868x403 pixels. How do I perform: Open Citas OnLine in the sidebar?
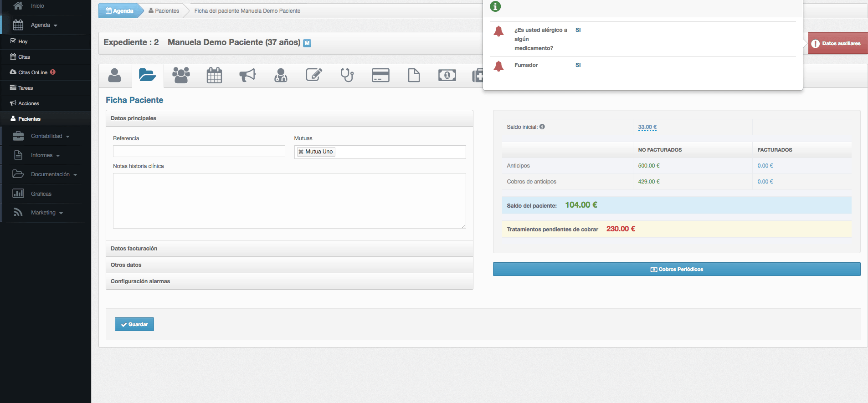[33, 72]
